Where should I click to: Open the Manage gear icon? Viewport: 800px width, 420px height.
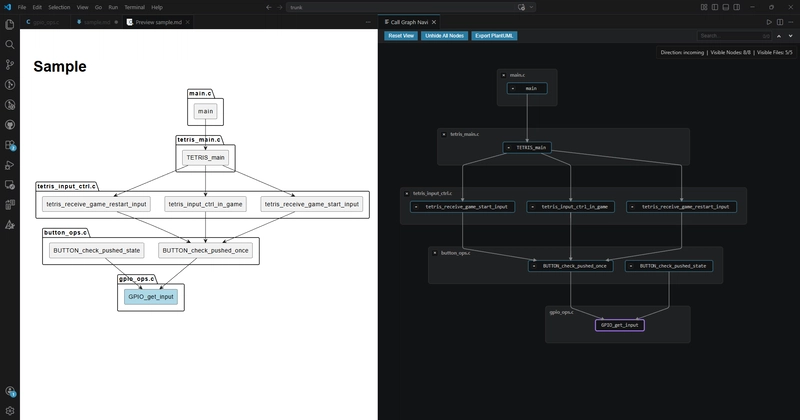pos(10,411)
